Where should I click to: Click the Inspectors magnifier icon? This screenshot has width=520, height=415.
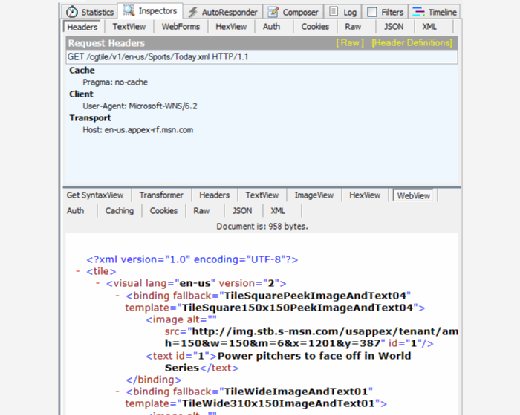coord(128,10)
